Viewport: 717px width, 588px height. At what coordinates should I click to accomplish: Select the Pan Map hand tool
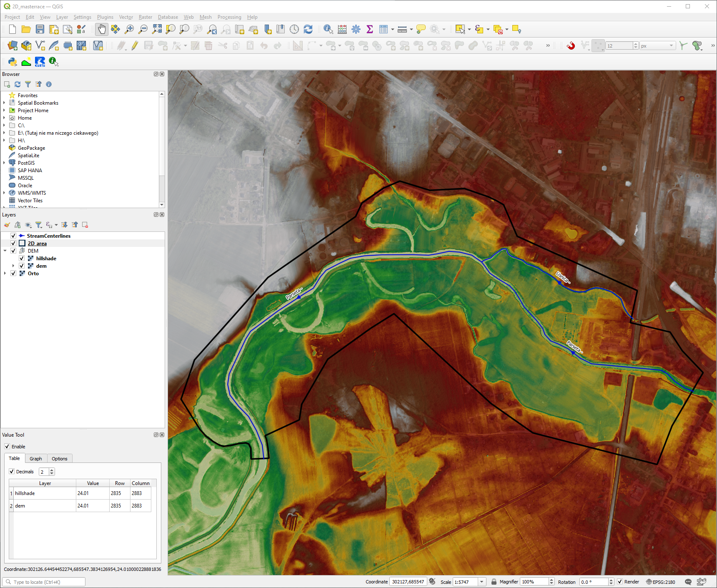coord(102,29)
